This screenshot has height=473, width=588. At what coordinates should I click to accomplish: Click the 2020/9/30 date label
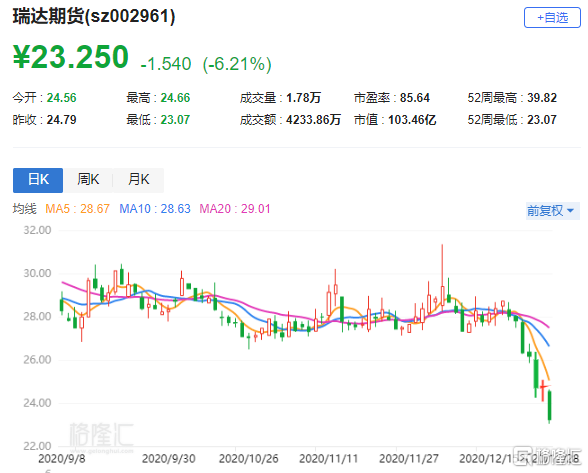coord(169,458)
